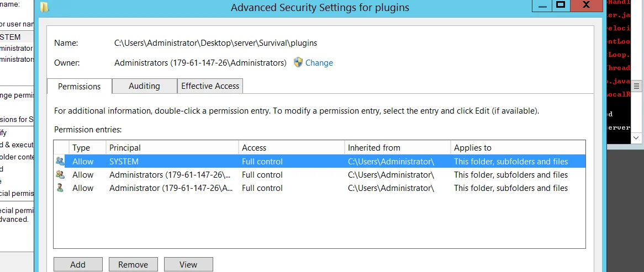This screenshot has width=644, height=272.
Task: Click the View button
Action: 188,265
